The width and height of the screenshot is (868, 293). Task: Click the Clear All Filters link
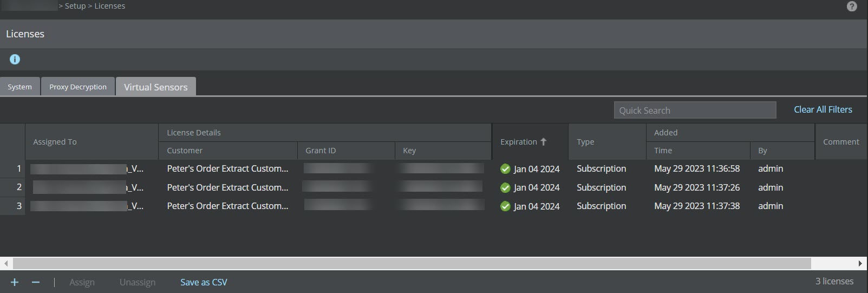point(823,109)
